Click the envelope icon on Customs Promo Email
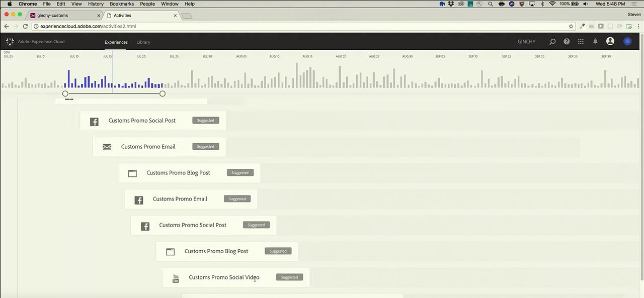The image size is (644, 298). tap(107, 147)
